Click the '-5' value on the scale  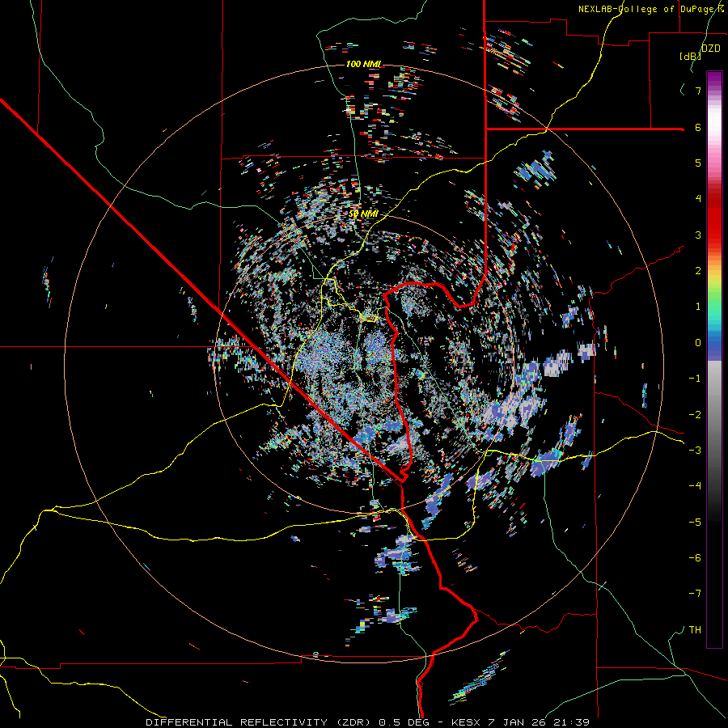coord(695,523)
